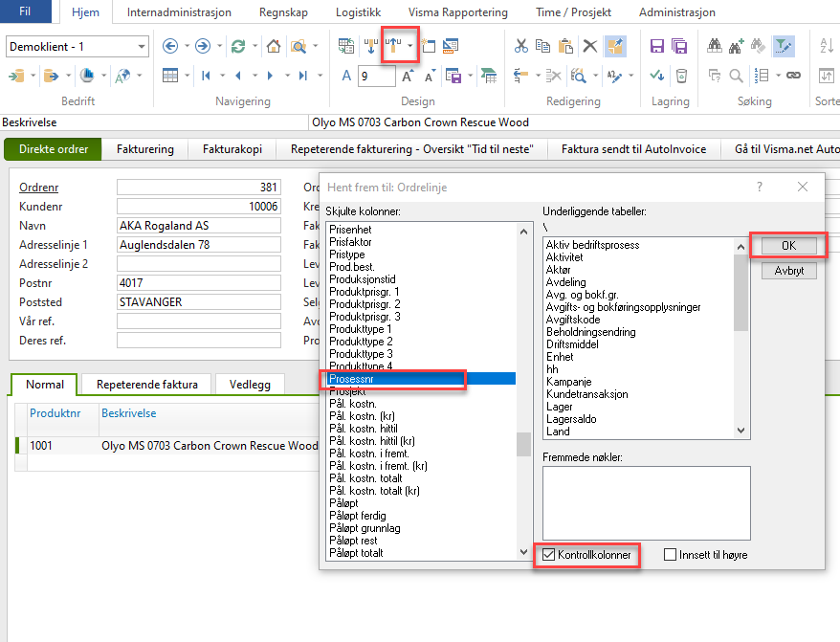Open the Fakturakopi tab
The width and height of the screenshot is (840, 642).
(232, 149)
